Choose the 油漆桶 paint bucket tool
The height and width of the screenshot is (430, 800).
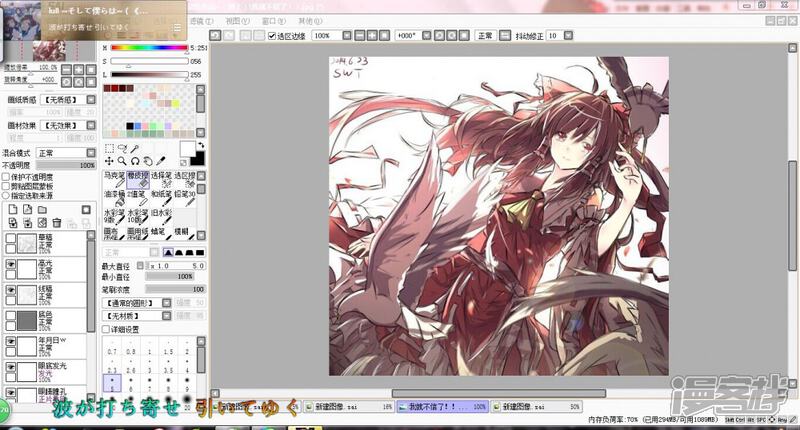[114, 198]
